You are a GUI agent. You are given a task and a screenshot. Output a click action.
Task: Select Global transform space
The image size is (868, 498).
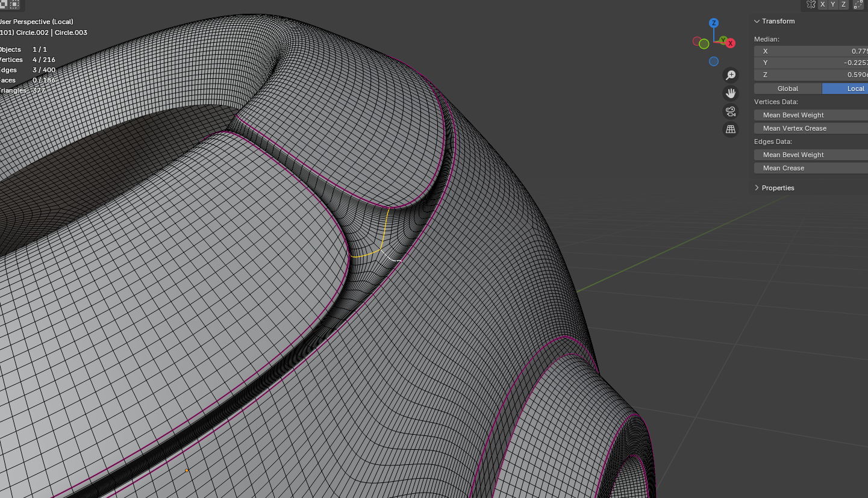point(788,89)
